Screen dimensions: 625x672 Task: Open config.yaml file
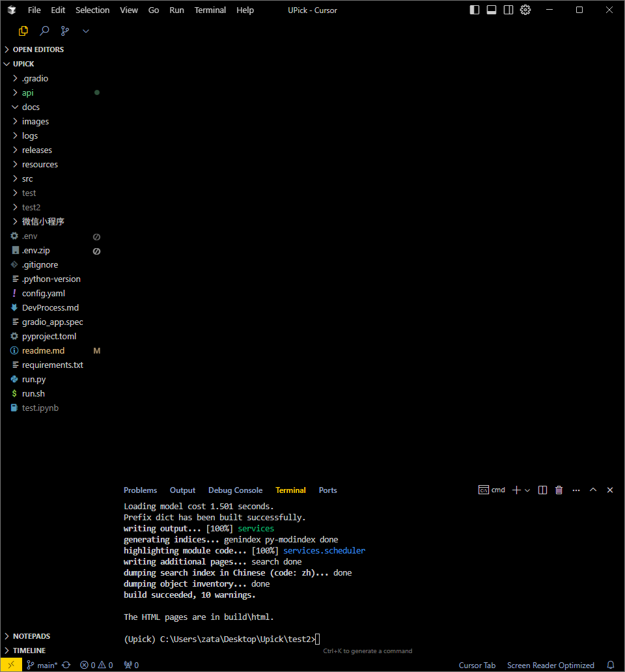click(52, 293)
